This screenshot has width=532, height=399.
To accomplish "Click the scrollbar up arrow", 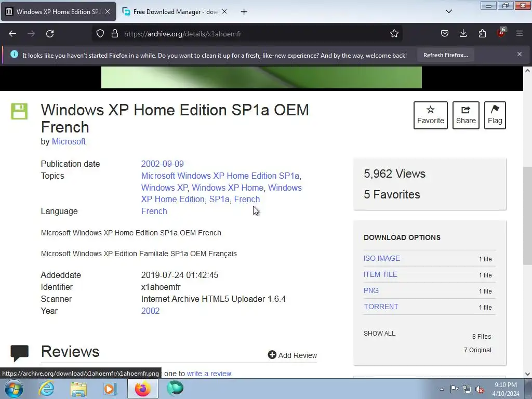I will [527, 71].
